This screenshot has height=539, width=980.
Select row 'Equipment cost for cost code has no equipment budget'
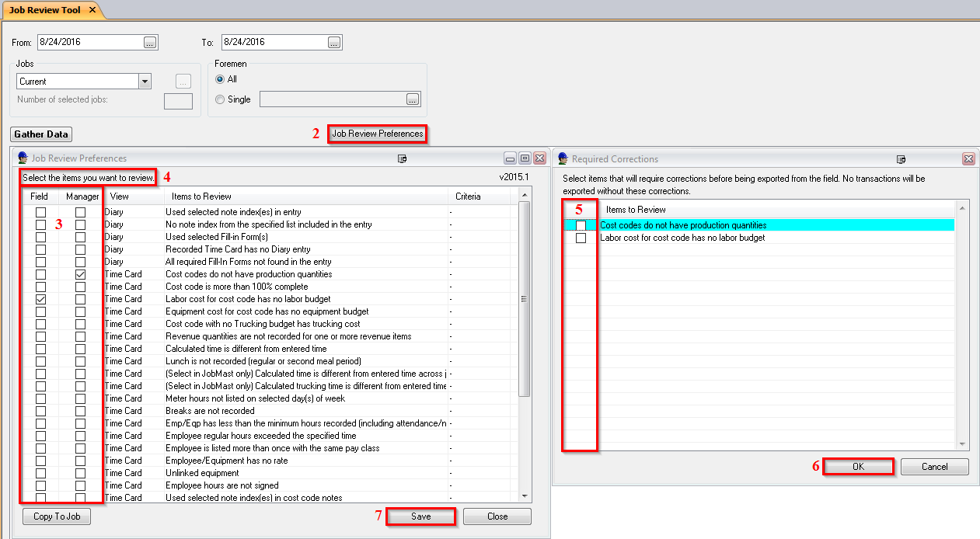tap(269, 311)
